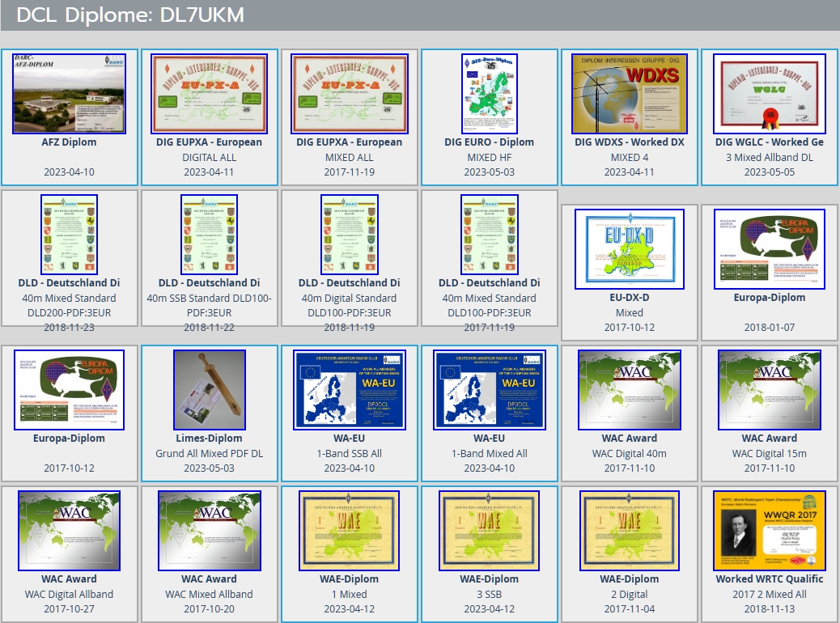This screenshot has width=840, height=623.
Task: Click the text 3 Mixed Allband DL
Action: [x=770, y=158]
